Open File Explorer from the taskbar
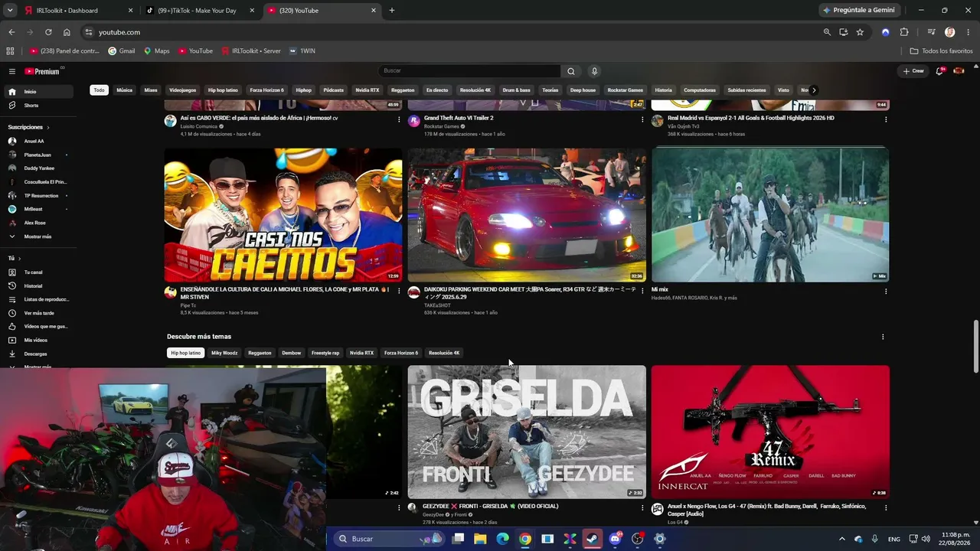This screenshot has height=551, width=980. [x=480, y=539]
